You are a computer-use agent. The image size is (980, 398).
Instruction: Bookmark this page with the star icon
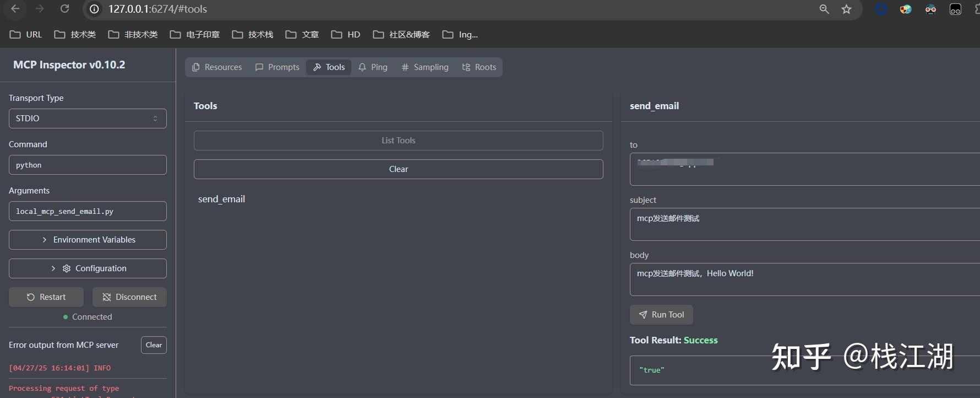(847, 9)
